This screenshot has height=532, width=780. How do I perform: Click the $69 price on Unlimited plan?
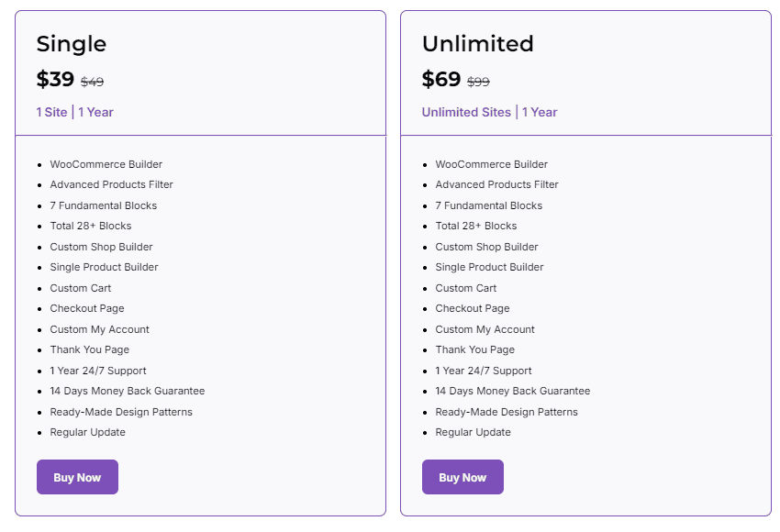pyautogui.click(x=439, y=80)
